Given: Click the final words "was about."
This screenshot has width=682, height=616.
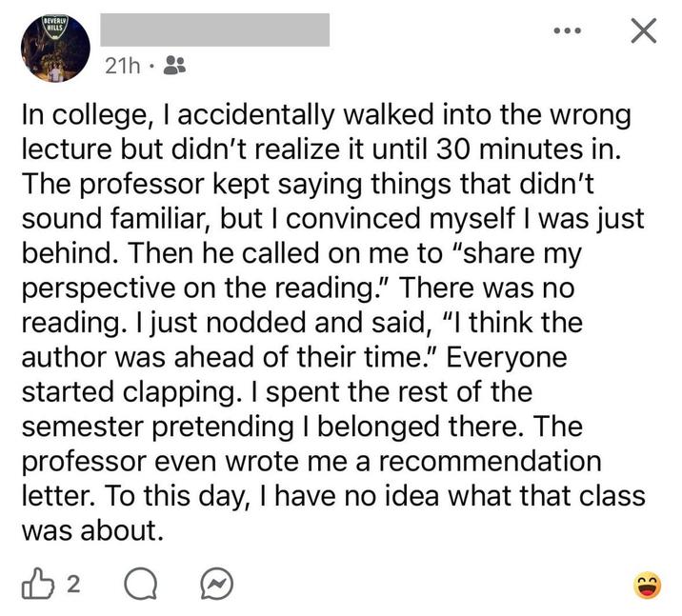Looking at the screenshot, I should (93, 531).
